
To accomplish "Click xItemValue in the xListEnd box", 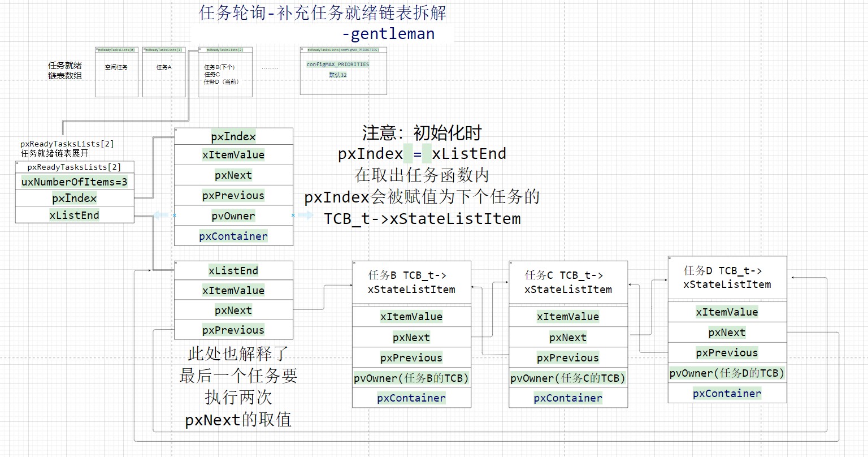I will pyautogui.click(x=233, y=290).
